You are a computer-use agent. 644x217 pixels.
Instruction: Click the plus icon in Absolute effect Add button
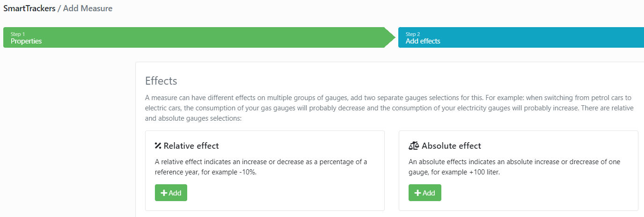(x=417, y=193)
